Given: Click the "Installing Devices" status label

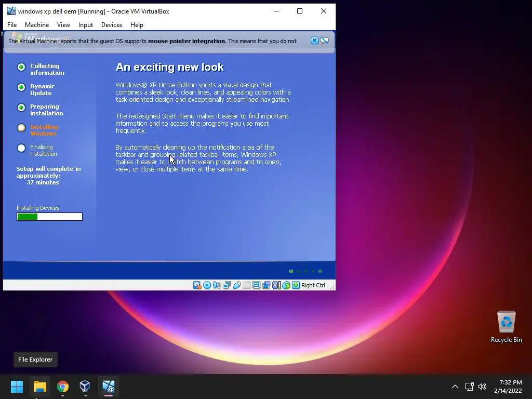Looking at the screenshot, I should pyautogui.click(x=37, y=208).
